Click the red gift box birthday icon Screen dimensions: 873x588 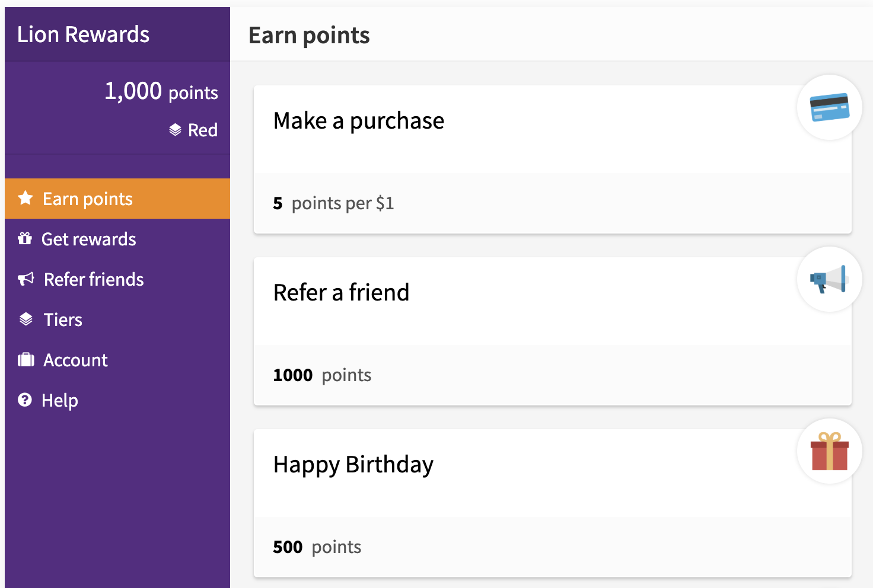coord(830,451)
